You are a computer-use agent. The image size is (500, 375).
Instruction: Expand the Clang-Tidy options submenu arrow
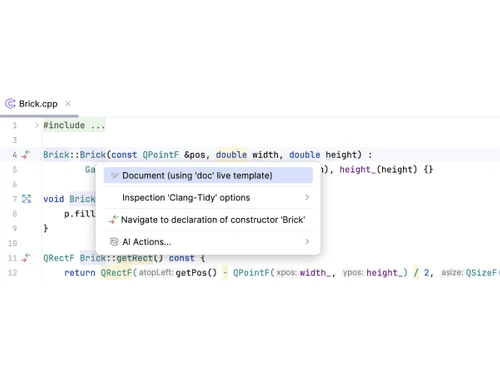[307, 198]
